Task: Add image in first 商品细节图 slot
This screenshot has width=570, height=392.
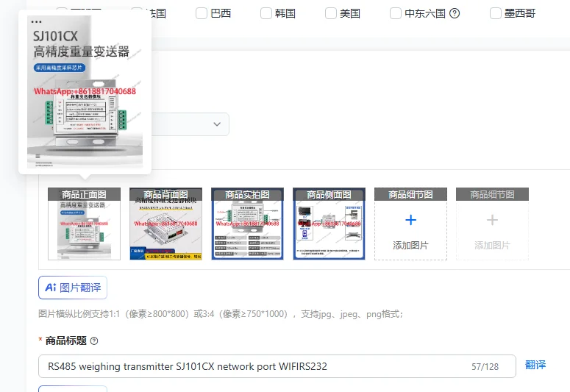Action: pos(411,224)
